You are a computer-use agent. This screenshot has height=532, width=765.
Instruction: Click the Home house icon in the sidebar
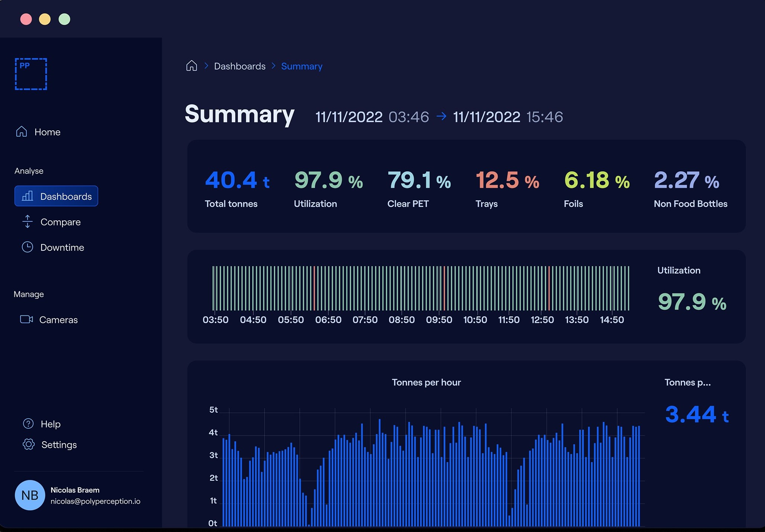[x=22, y=132]
